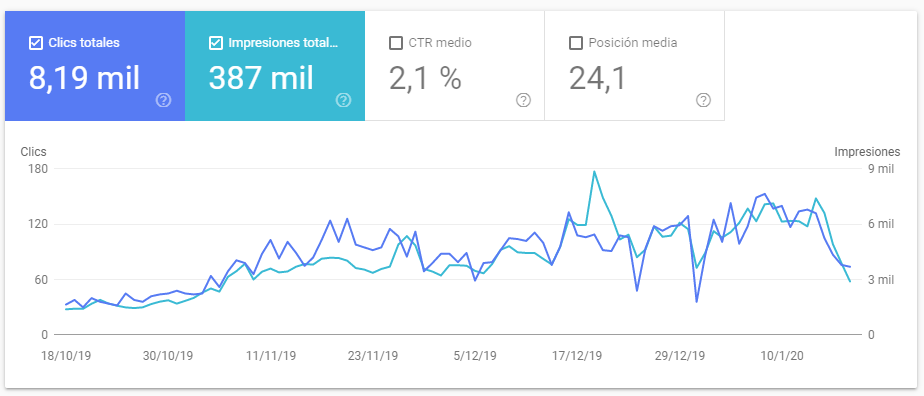Click the impressions peak near 17/12/19
924x396 pixels.
tap(594, 171)
